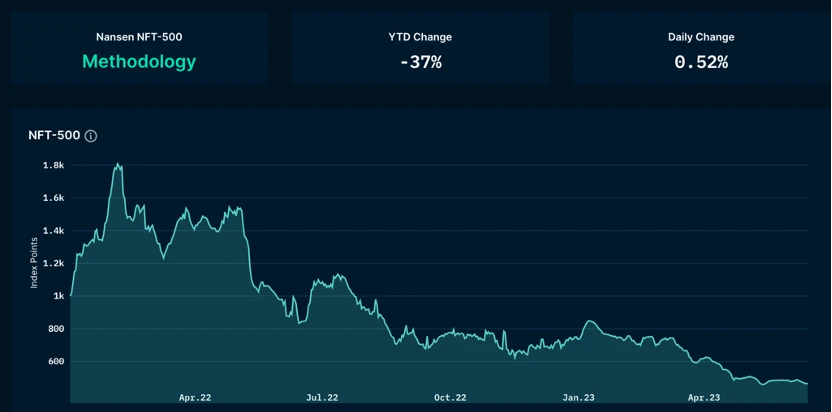Click the 1.2k y-axis label

[x=53, y=264]
